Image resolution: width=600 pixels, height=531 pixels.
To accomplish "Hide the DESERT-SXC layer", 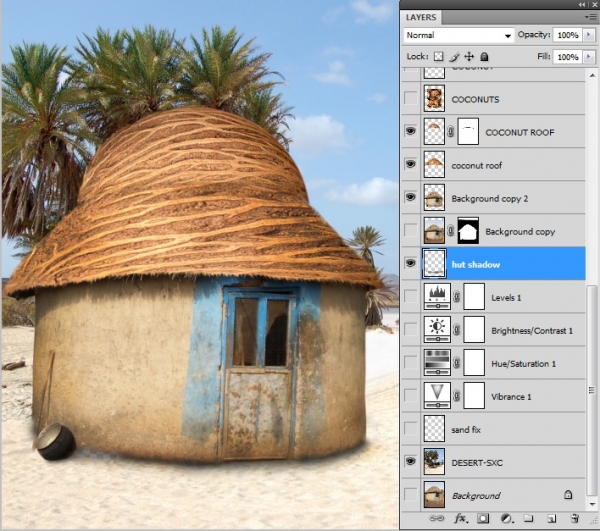I will point(411,461).
